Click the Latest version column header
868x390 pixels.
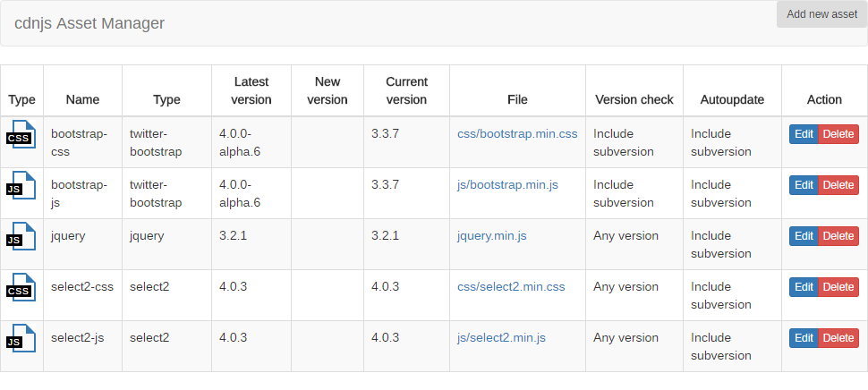pyautogui.click(x=251, y=90)
